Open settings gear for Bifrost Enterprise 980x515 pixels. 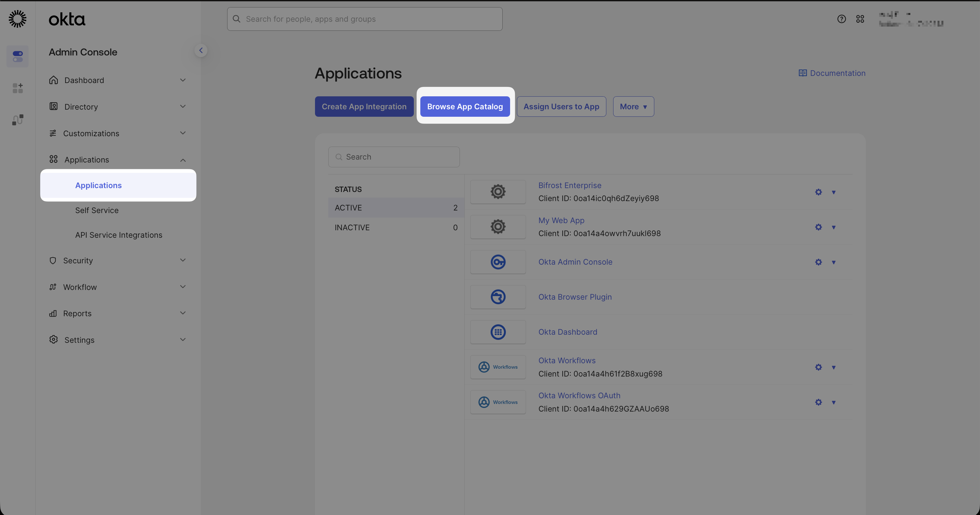[818, 192]
